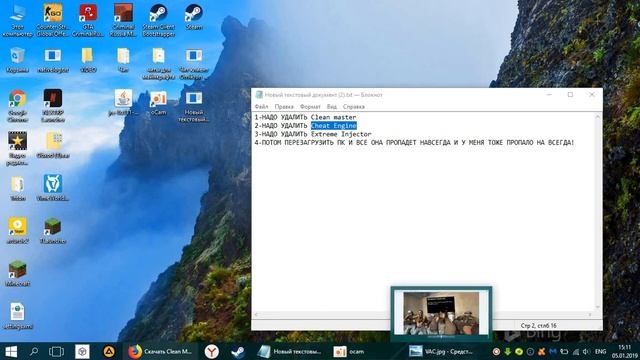Open the Java jar file on desktop

[x=123, y=103]
